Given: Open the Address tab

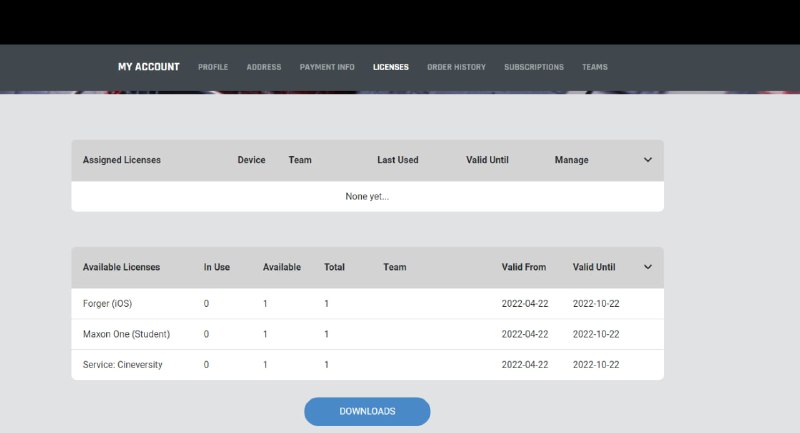Looking at the screenshot, I should pos(264,67).
